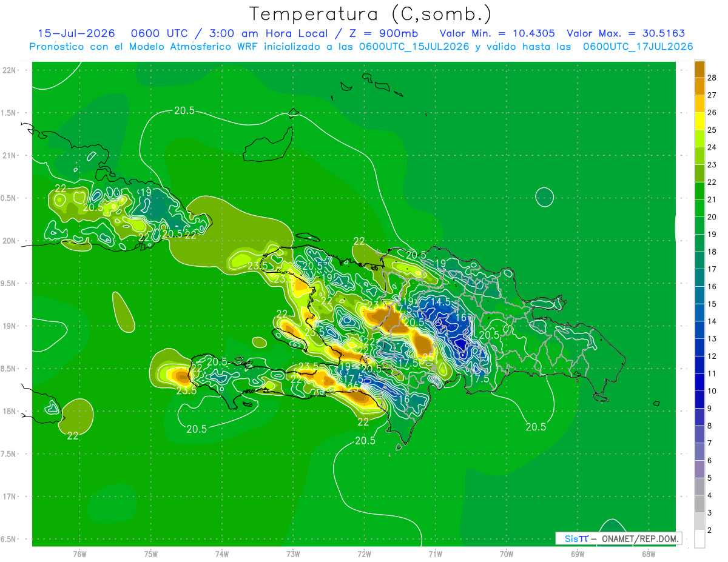Click the legend value '17'
The image size is (728, 562).
click(x=712, y=269)
